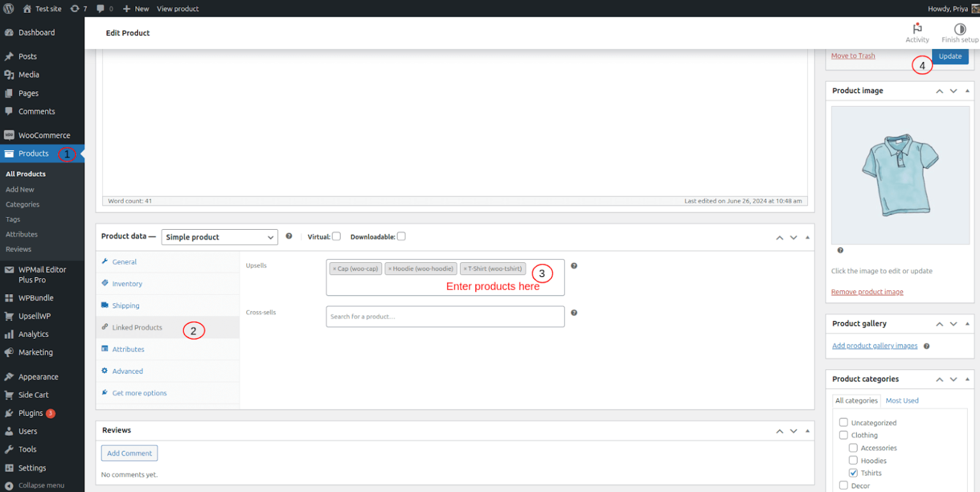Click the comments bubble in the admin bar
The width and height of the screenshot is (980, 492).
click(102, 8)
